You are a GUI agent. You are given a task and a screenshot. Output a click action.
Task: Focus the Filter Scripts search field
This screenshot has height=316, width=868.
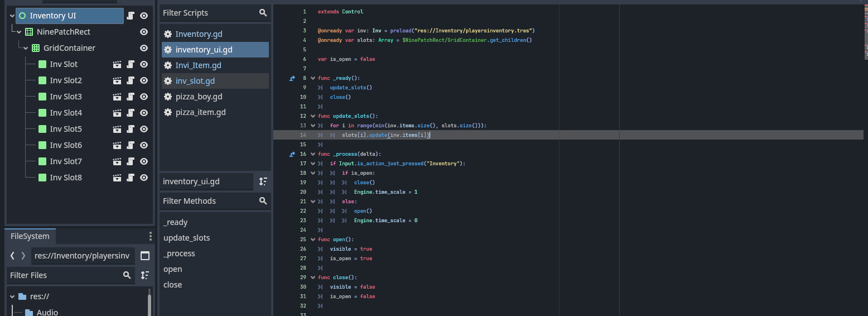[x=215, y=13]
